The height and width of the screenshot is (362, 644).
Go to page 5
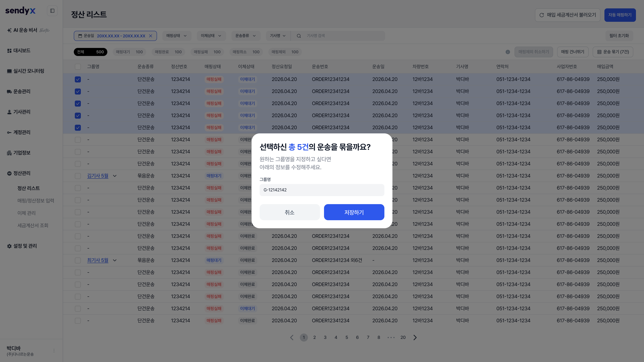(347, 338)
